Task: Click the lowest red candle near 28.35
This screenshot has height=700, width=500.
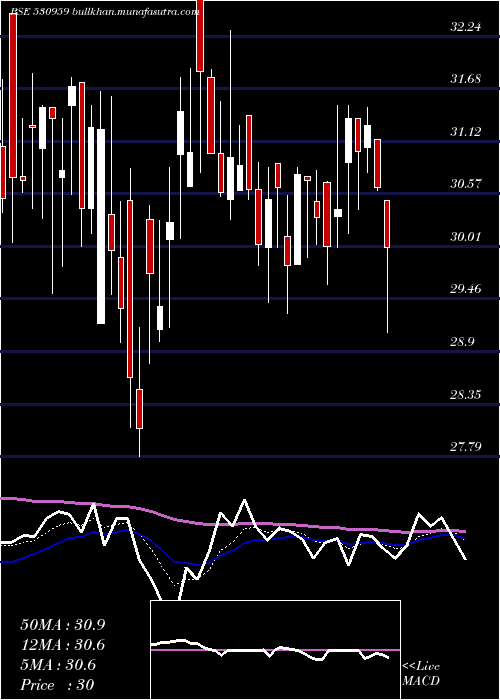Action: (139, 409)
